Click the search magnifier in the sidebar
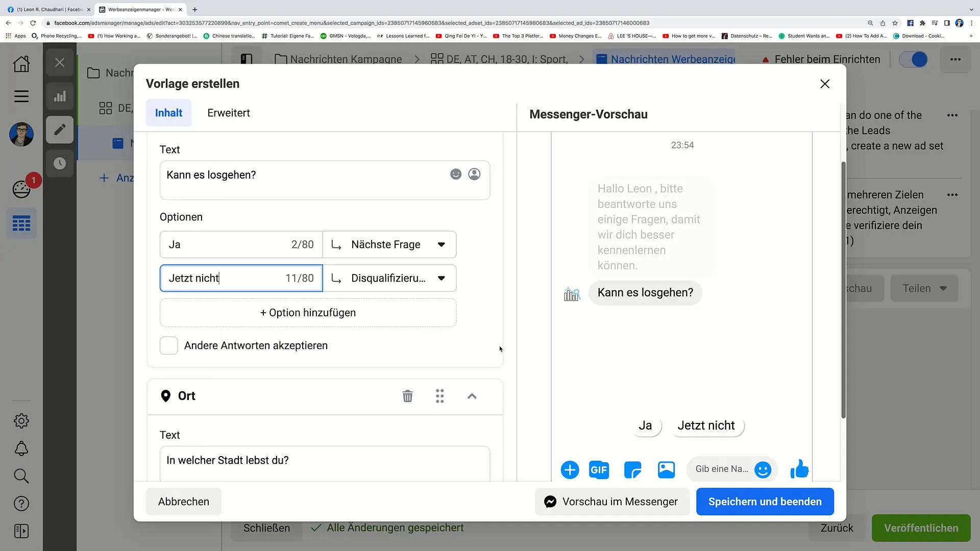 click(21, 476)
